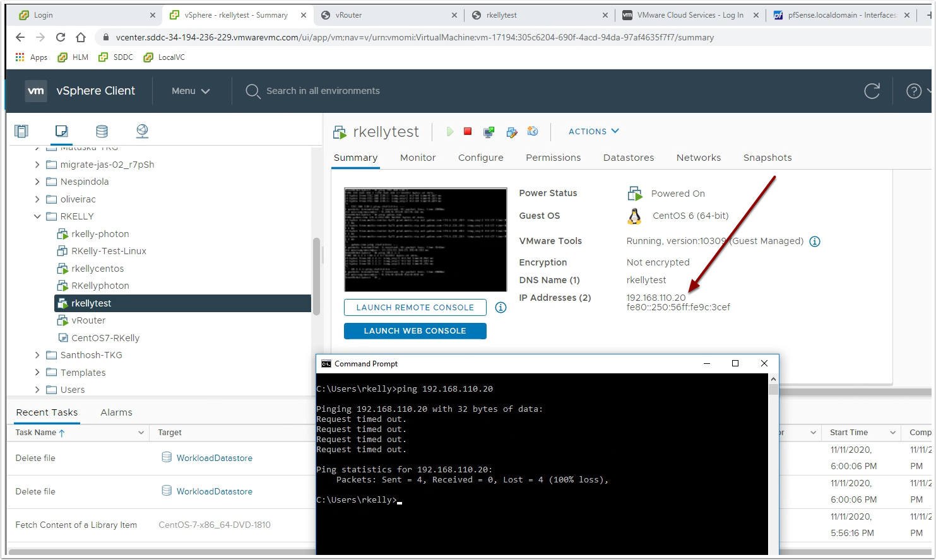Image resolution: width=936 pixels, height=560 pixels.
Task: Switch to the Permissions tab
Action: click(554, 158)
